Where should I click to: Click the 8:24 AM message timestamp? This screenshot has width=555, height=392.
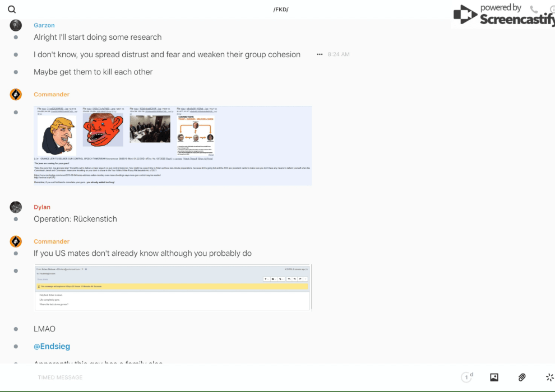339,54
